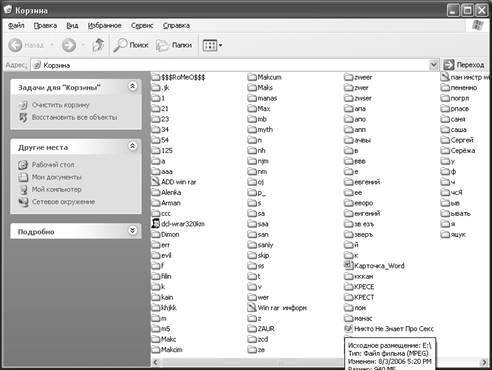The image size is (492, 370).
Task: Select the Win rar информ file icon
Action: 252,307
